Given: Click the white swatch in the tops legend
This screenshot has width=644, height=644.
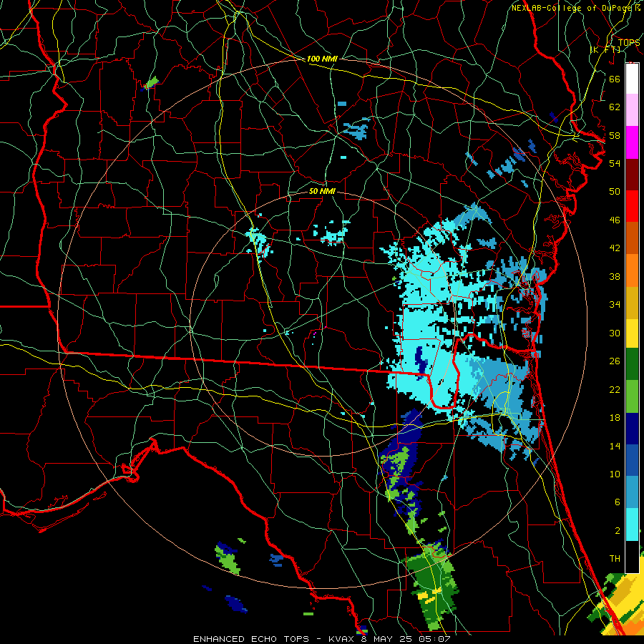Looking at the screenshot, I should [632, 79].
